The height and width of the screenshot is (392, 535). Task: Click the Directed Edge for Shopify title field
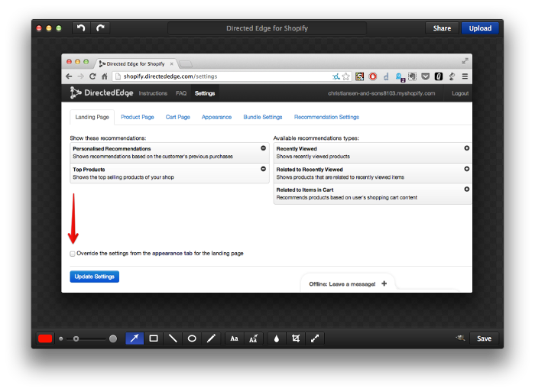click(267, 28)
